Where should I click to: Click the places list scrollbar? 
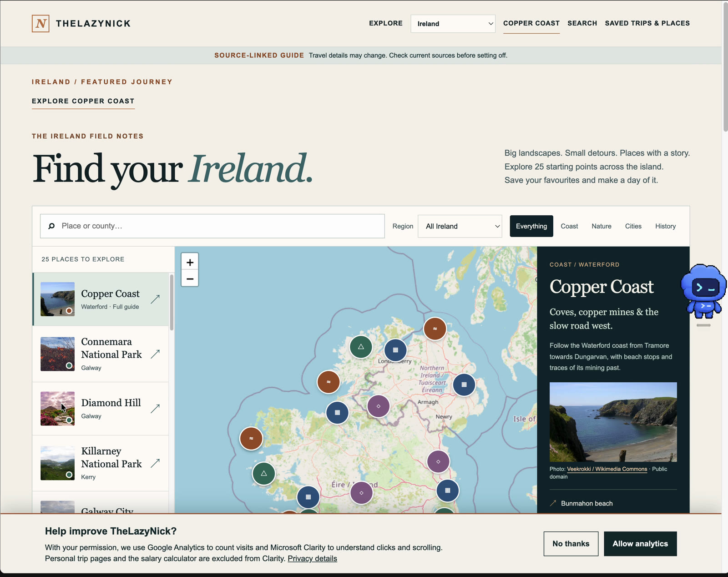(172, 302)
